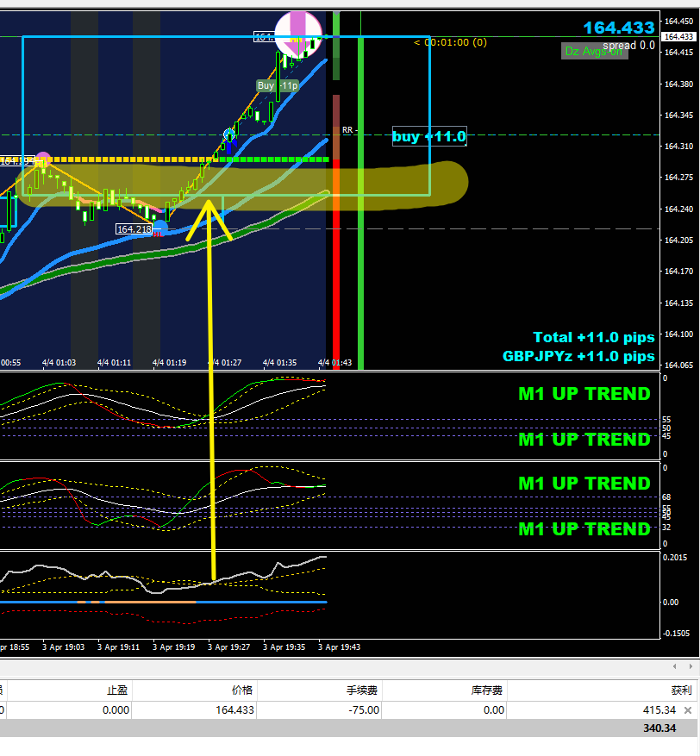Select the buy +11.0 result label
Viewport: 700px width, 756px height.
click(x=429, y=136)
